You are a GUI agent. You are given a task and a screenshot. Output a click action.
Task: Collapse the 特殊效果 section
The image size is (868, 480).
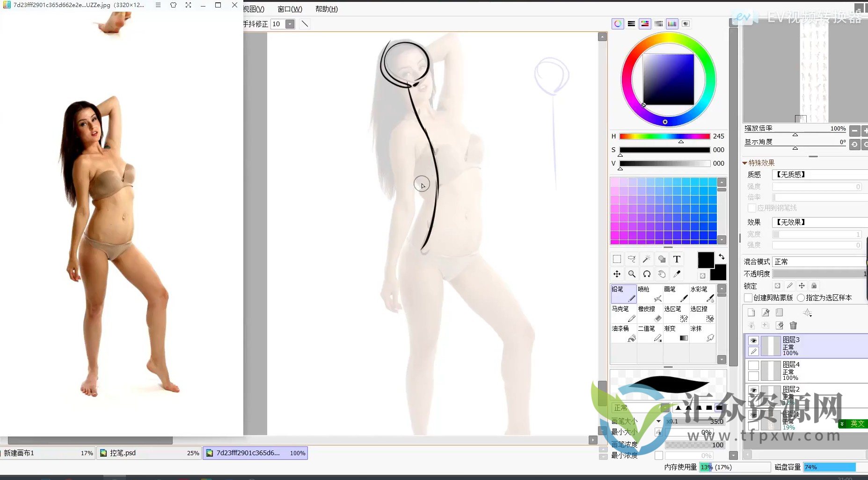pyautogui.click(x=745, y=163)
